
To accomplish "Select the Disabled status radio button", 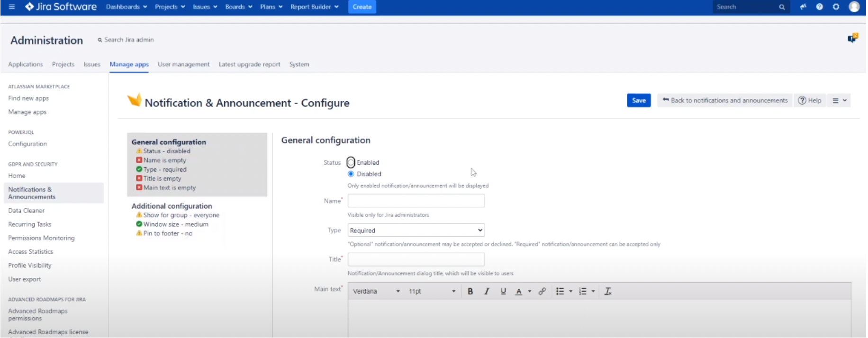I will click(351, 174).
